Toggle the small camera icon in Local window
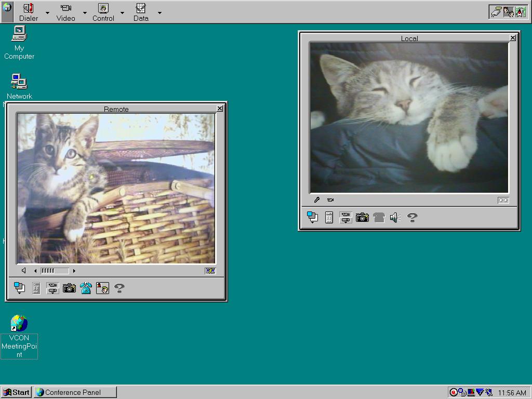Viewport: 532px width, 399px height. pos(330,200)
